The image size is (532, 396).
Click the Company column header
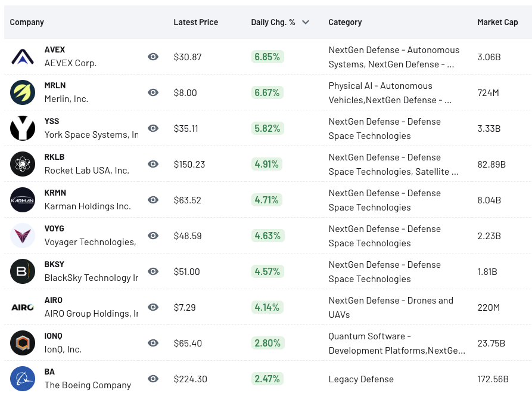[x=27, y=23]
